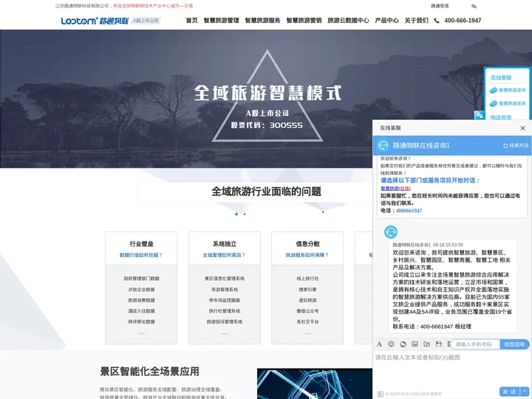Click the side panel collapse people icon
Image resolution: width=532 pixels, height=399 pixels.
pos(479,115)
